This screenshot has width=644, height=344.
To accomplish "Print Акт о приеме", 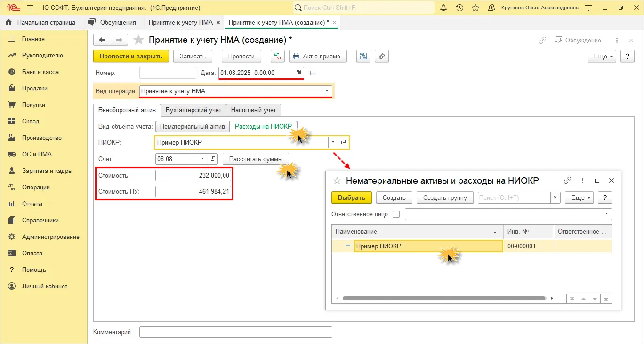I will [318, 56].
